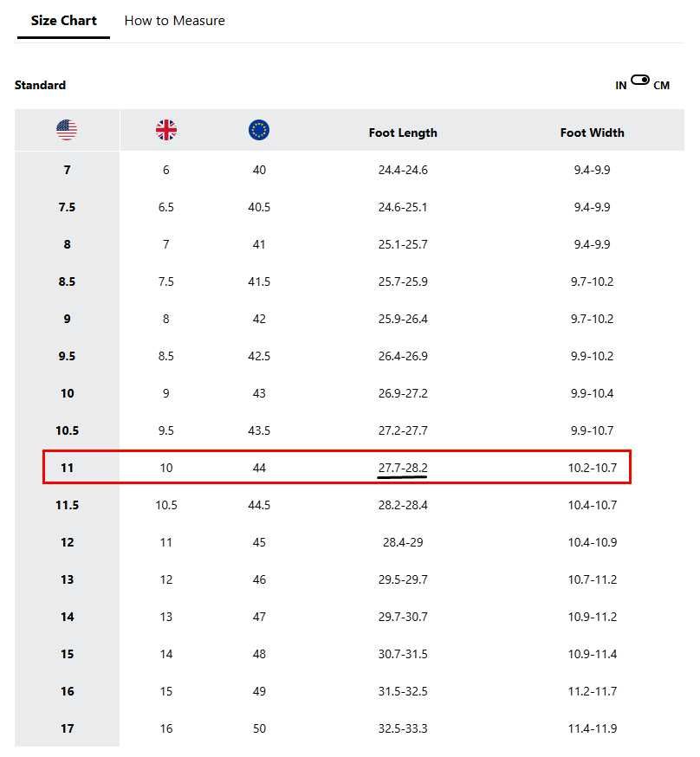Click UK size 16 cell
Image resolution: width=700 pixels, height=757 pixels.
pos(166,728)
